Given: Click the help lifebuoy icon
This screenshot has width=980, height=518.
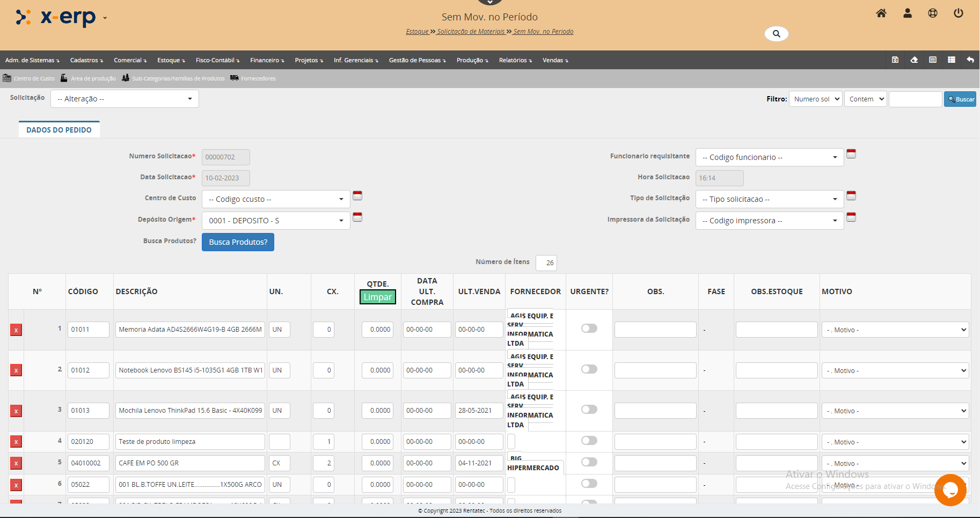Looking at the screenshot, I should click(933, 13).
